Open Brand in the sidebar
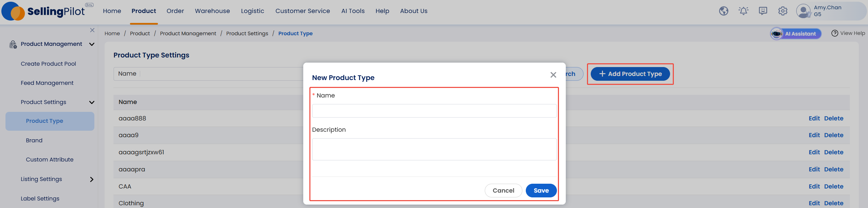This screenshot has height=208, width=868. coord(34,140)
